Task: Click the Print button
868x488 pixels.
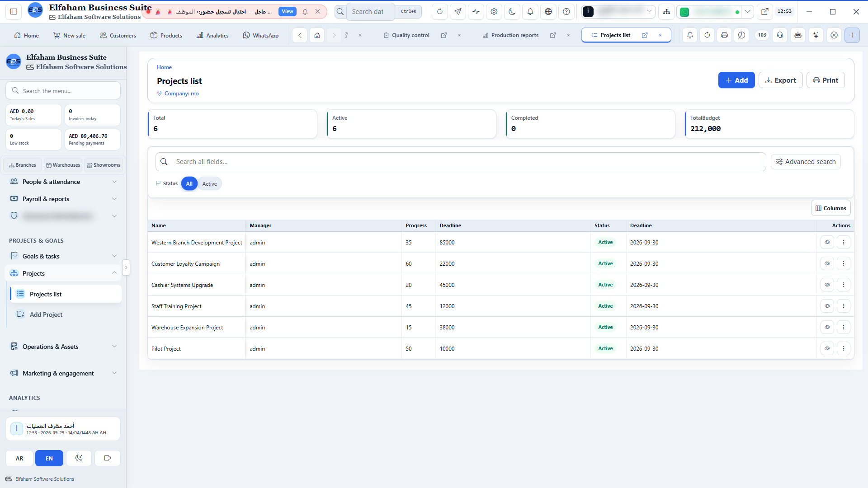Action: [x=826, y=80]
